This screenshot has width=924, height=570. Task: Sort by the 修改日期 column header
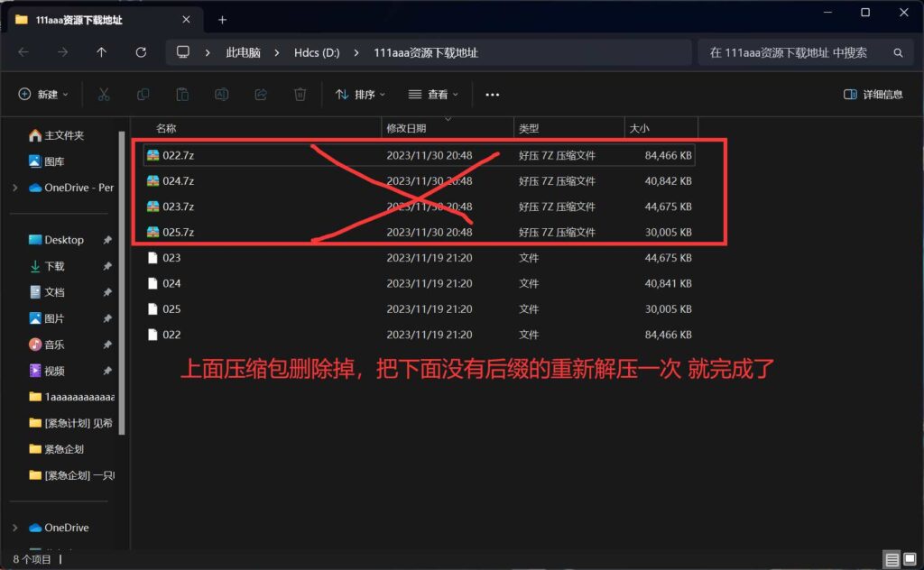pos(406,128)
